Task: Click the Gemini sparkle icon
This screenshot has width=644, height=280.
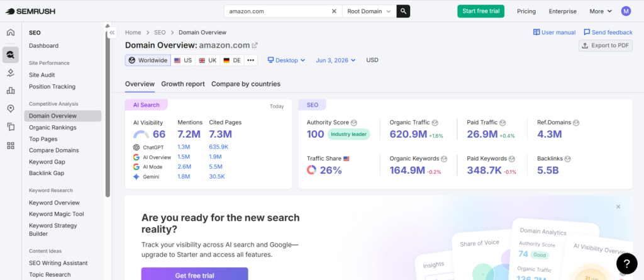Action: (x=136, y=177)
